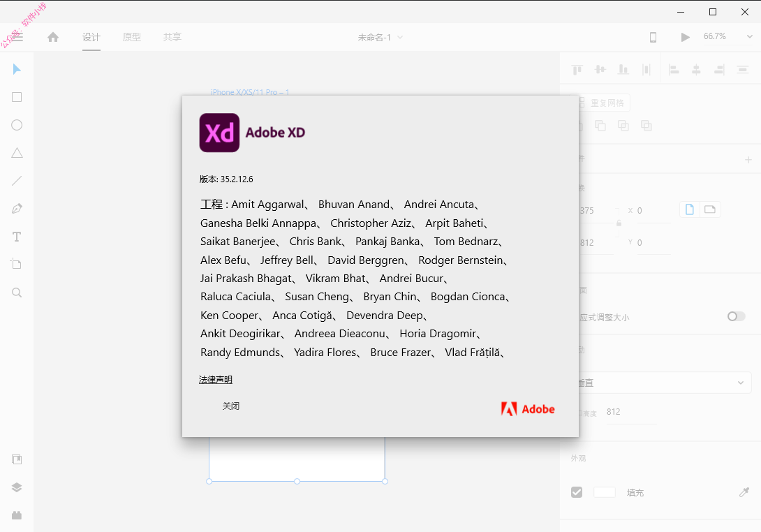
Task: Align vertical centers icon
Action: point(600,70)
